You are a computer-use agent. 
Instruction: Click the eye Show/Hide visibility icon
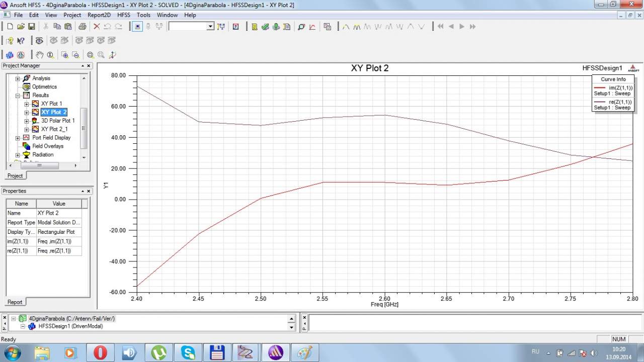[39, 41]
